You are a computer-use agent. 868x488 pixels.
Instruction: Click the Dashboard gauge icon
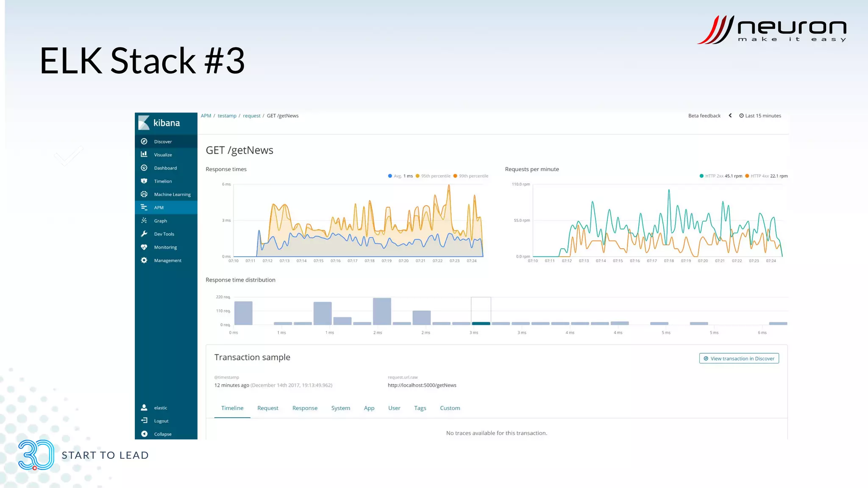coord(144,168)
